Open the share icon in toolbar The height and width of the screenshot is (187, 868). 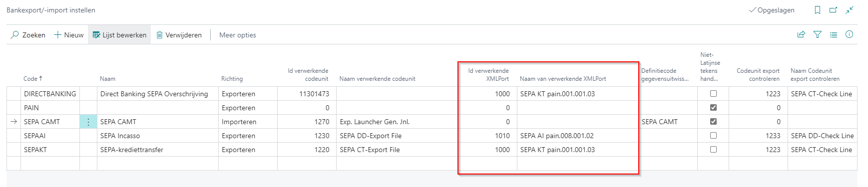pyautogui.click(x=801, y=34)
